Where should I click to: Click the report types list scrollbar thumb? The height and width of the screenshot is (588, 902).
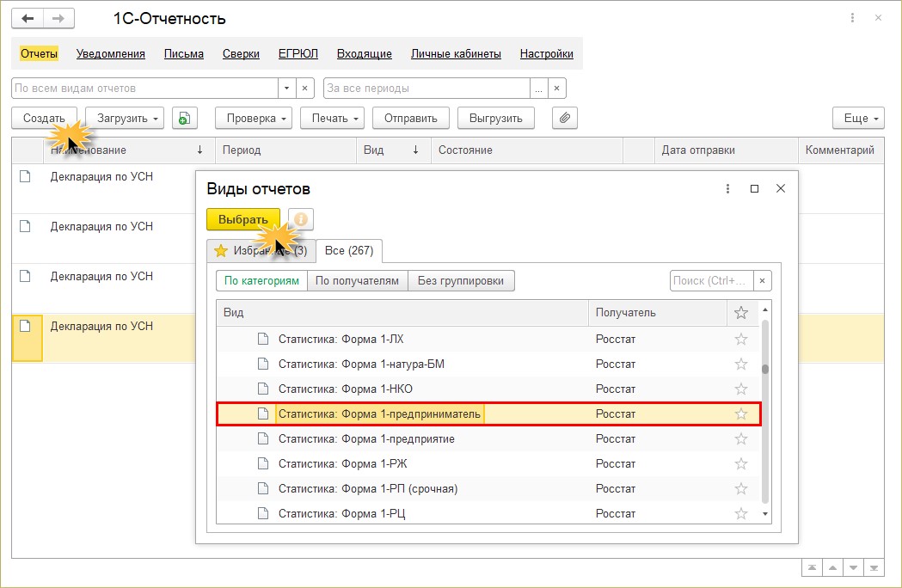click(x=765, y=370)
